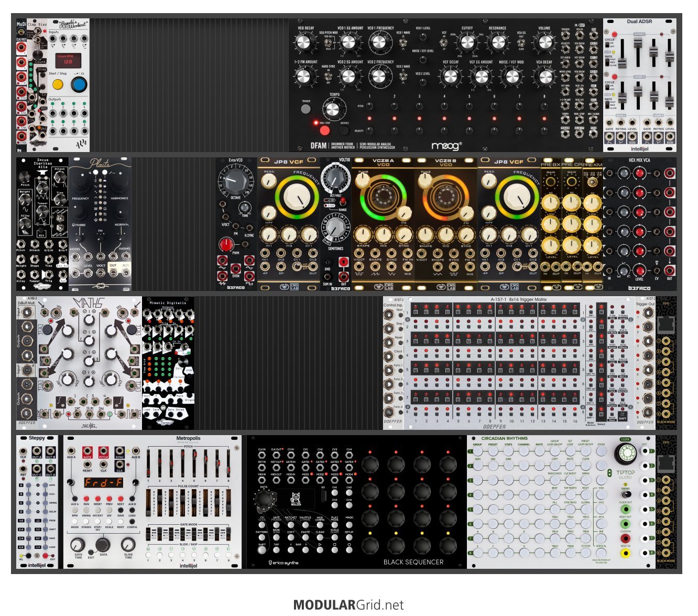Viewport: 698px width, 616px height.
Task: Click the ZOOM button on Circadian Rhythms
Action: pos(601,451)
